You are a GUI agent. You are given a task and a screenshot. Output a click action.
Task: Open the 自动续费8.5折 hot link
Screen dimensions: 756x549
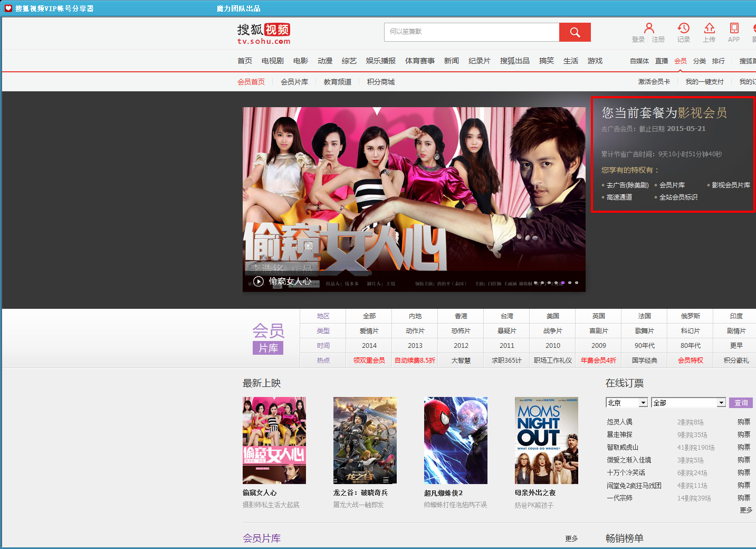415,361
